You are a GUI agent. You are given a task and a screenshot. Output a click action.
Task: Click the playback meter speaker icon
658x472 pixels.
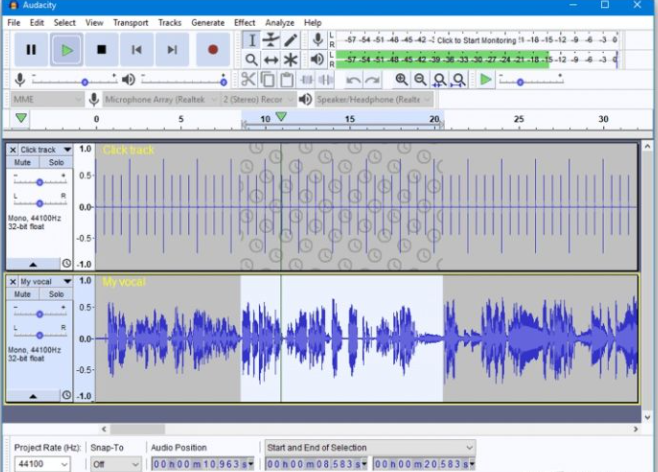pos(317,59)
